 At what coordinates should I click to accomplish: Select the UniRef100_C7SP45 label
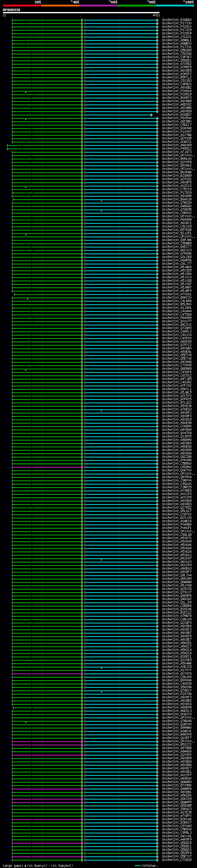click(x=177, y=365)
